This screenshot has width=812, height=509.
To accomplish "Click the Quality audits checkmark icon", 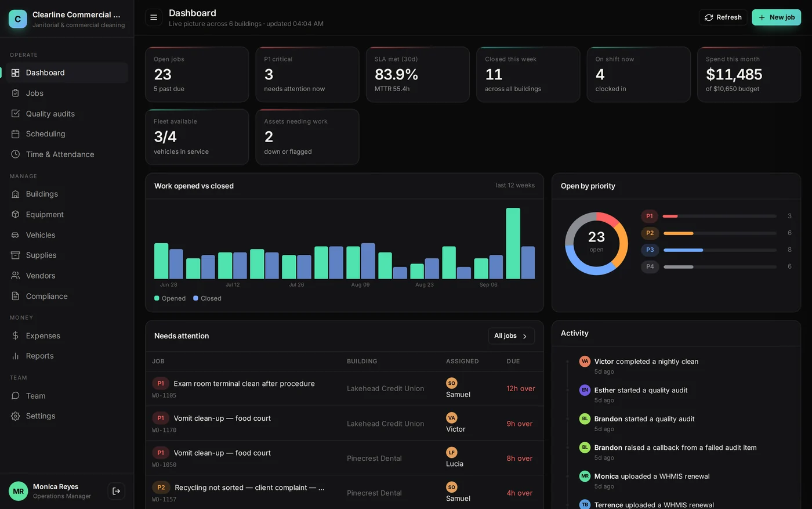I will tap(16, 114).
